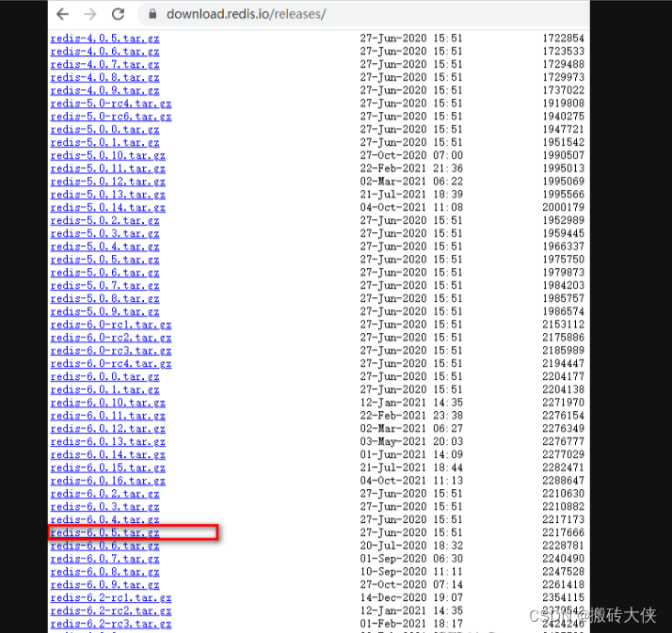This screenshot has height=633, width=672.
Task: Open redis-6.0.10.tar.gz link
Action: [x=108, y=403]
